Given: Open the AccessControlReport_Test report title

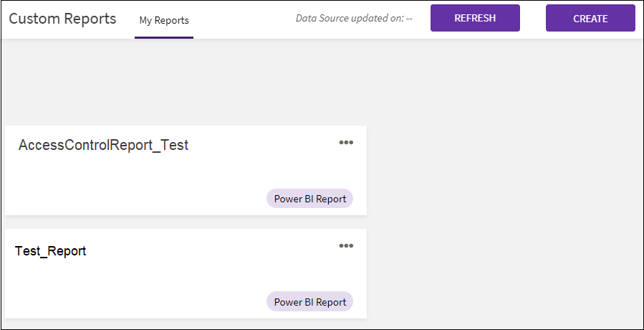Looking at the screenshot, I should (103, 145).
